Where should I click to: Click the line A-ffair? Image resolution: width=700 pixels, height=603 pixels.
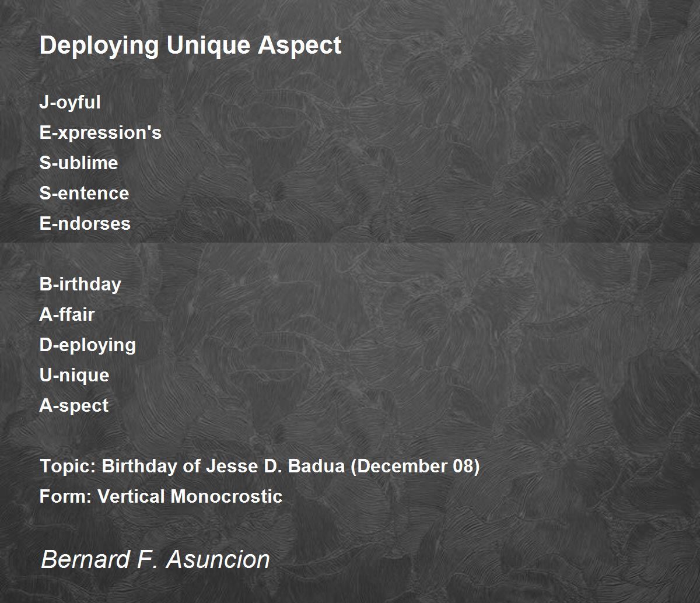tap(67, 314)
